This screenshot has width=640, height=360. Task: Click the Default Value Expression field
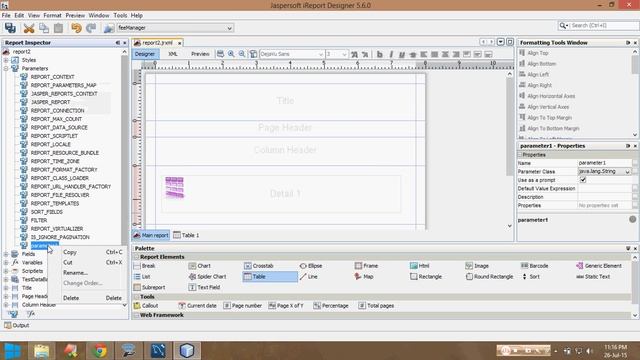pos(604,189)
